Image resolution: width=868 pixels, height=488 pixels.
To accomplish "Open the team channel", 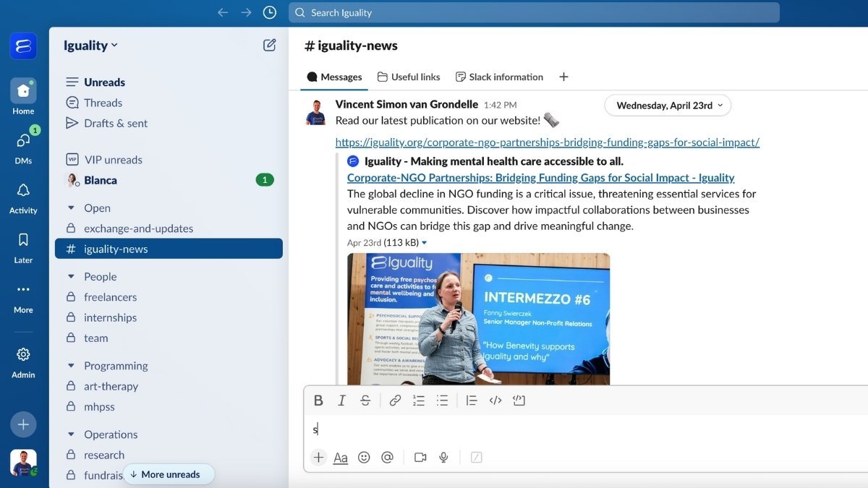I will click(x=169, y=338).
